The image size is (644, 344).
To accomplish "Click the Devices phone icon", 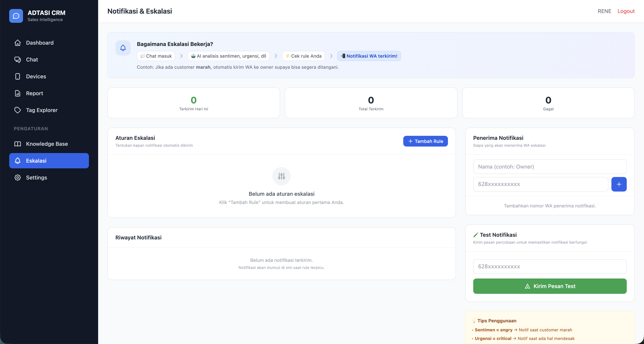I will (x=17, y=76).
